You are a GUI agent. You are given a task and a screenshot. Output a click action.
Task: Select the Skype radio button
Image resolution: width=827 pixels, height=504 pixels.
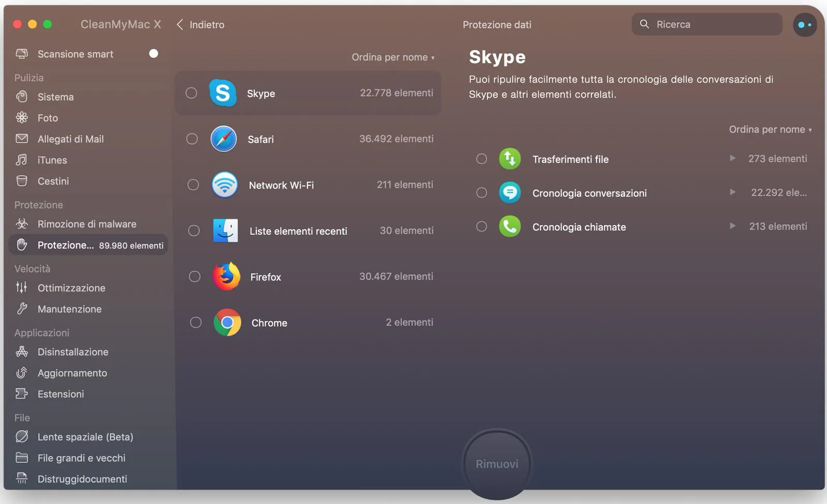click(x=191, y=93)
